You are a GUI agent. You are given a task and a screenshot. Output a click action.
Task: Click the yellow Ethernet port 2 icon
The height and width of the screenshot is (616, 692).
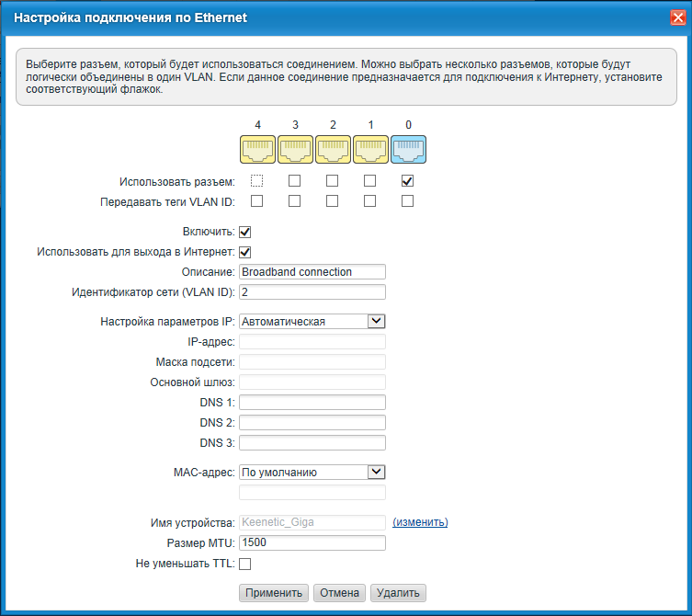[333, 149]
